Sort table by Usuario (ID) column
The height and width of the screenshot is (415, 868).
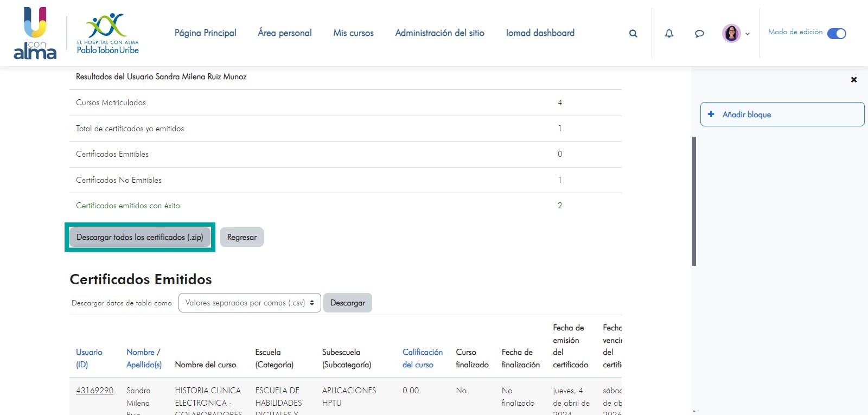tap(89, 358)
